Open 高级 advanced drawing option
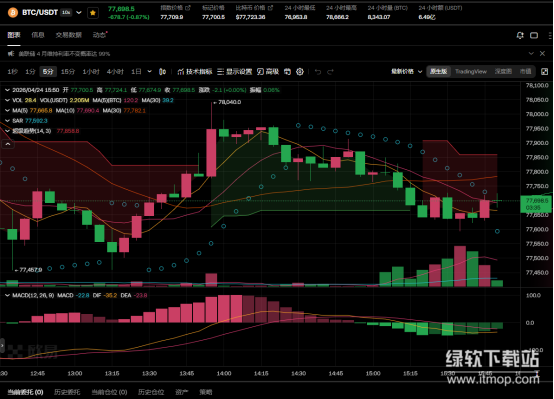Image resolution: width=554 pixels, height=399 pixels. [x=268, y=72]
